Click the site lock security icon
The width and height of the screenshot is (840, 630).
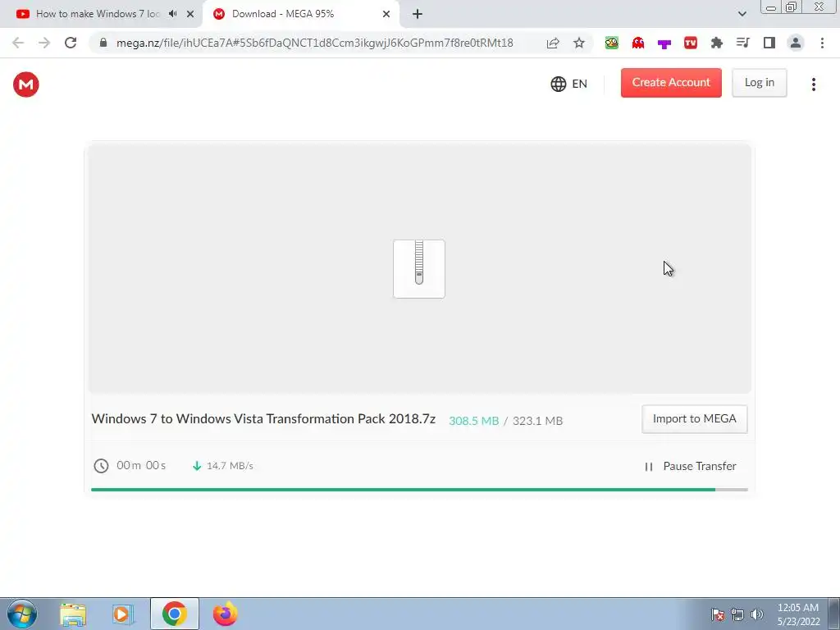click(103, 43)
